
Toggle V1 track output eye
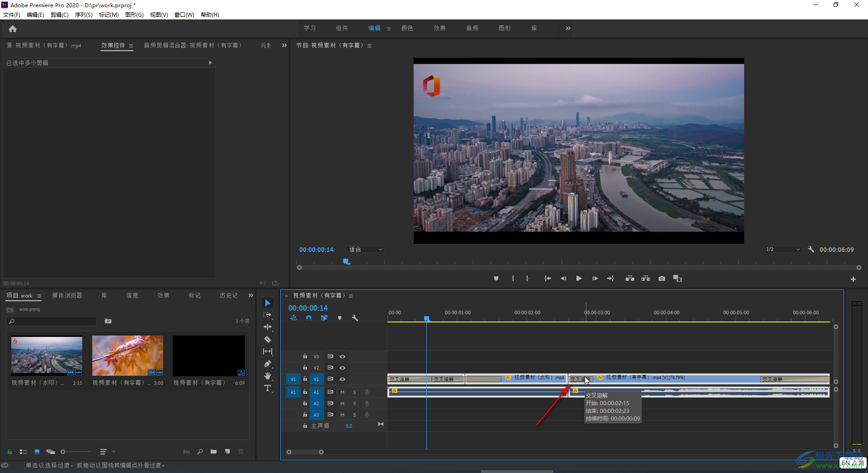pyautogui.click(x=343, y=379)
